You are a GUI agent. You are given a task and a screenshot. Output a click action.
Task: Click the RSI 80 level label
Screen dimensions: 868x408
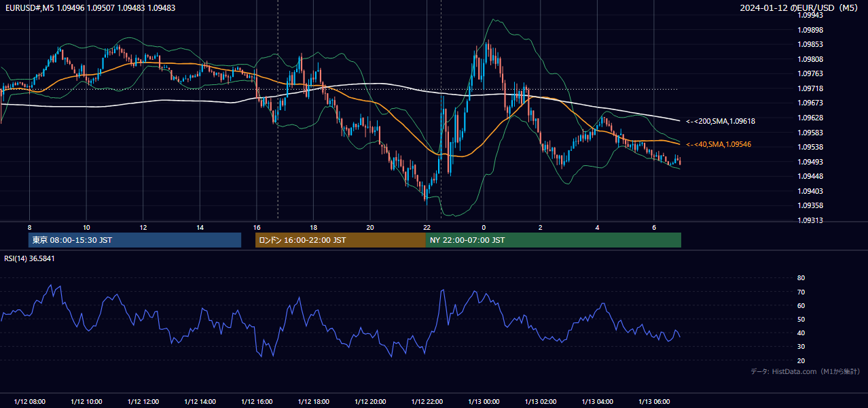click(801, 278)
